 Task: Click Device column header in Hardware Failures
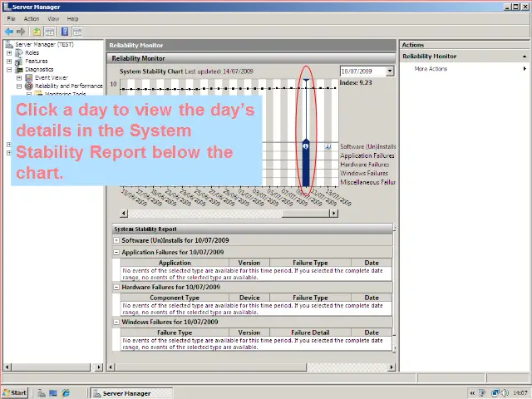[249, 298]
